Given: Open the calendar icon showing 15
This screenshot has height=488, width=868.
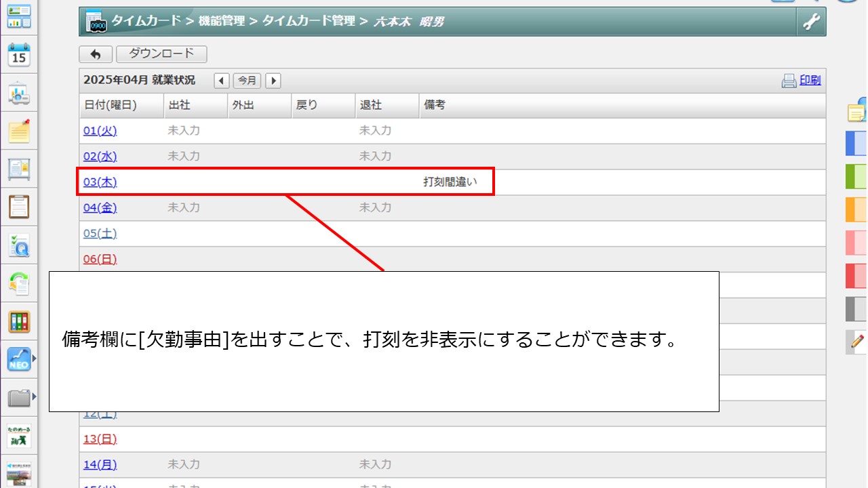Looking at the screenshot, I should [x=19, y=56].
